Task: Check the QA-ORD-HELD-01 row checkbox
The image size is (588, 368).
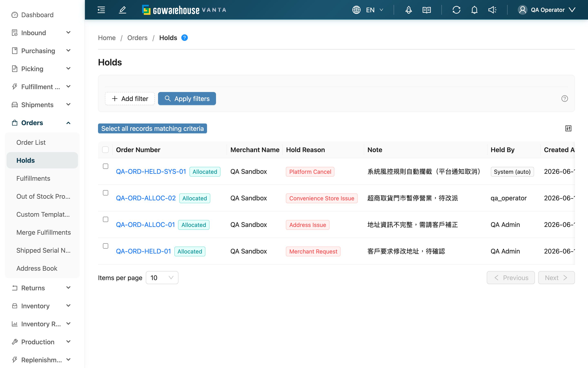Action: coord(105,246)
